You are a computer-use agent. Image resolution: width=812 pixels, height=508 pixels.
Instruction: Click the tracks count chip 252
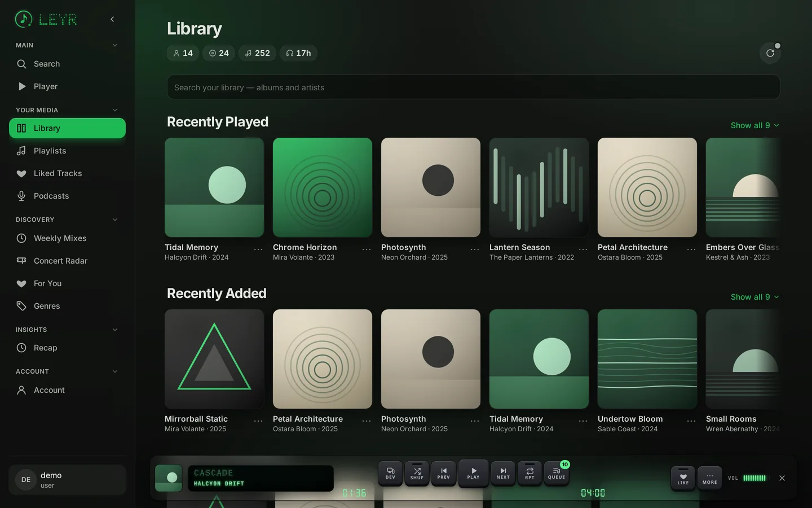pos(257,53)
